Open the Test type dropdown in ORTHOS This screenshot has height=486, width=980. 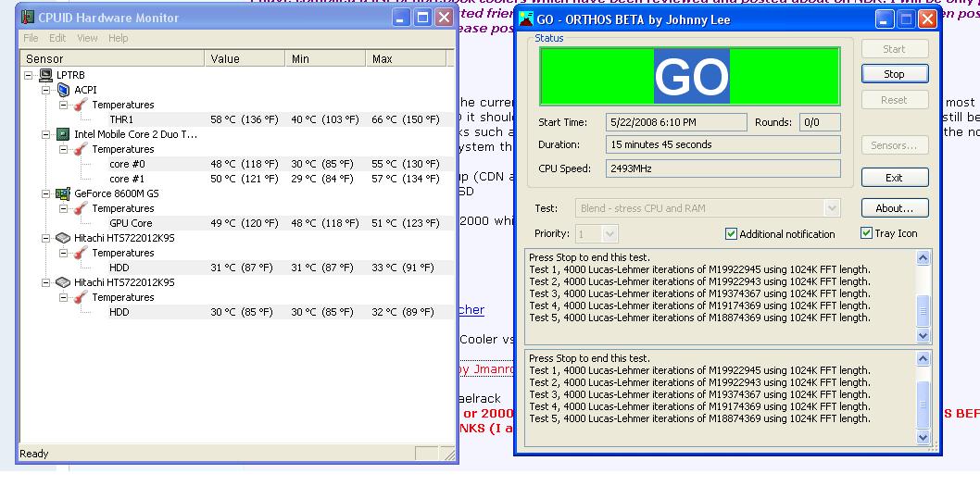click(x=831, y=208)
